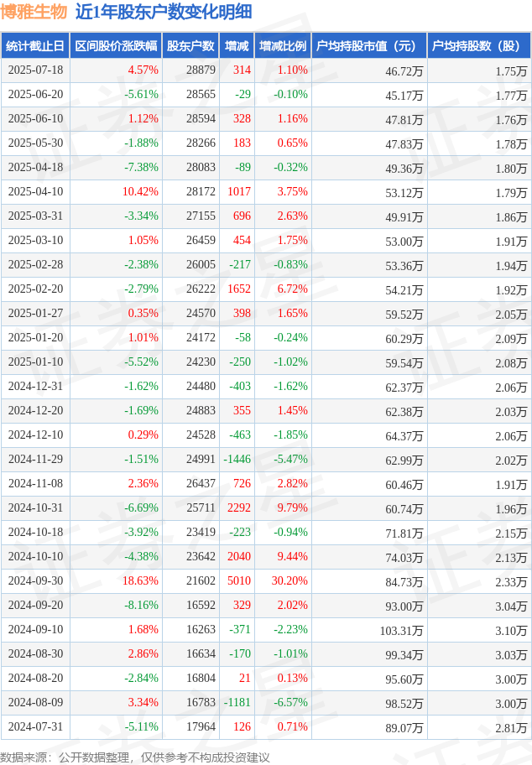532x765 pixels.
Task: Click the 区间股价涨跌幅 column header
Action: 116,46
